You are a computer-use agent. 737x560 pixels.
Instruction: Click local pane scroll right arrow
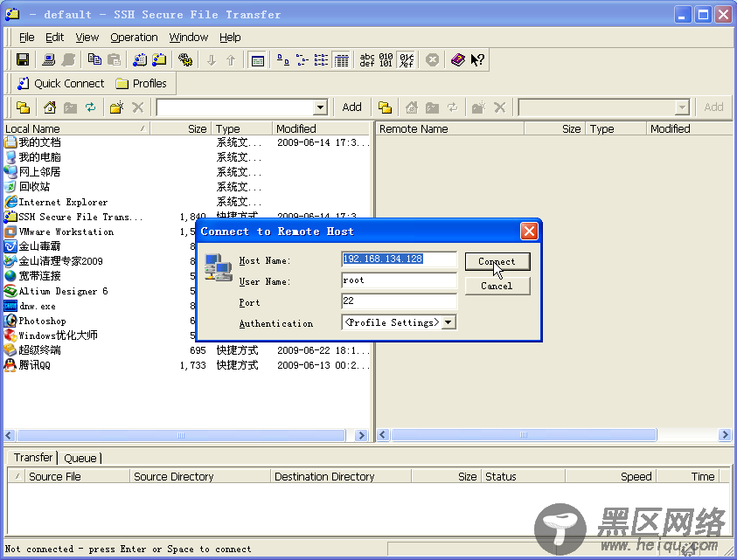(x=361, y=435)
